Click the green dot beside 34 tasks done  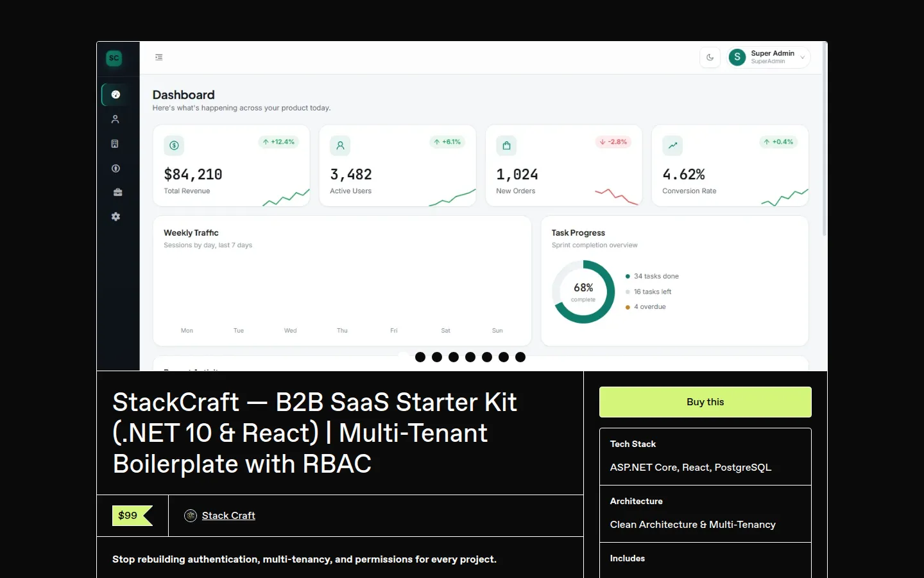pos(628,276)
